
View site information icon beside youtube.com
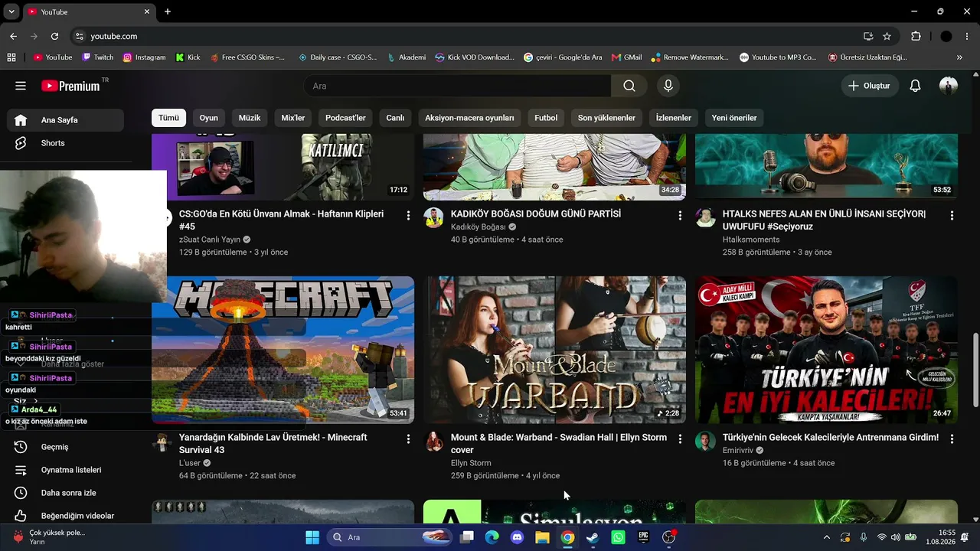click(79, 36)
